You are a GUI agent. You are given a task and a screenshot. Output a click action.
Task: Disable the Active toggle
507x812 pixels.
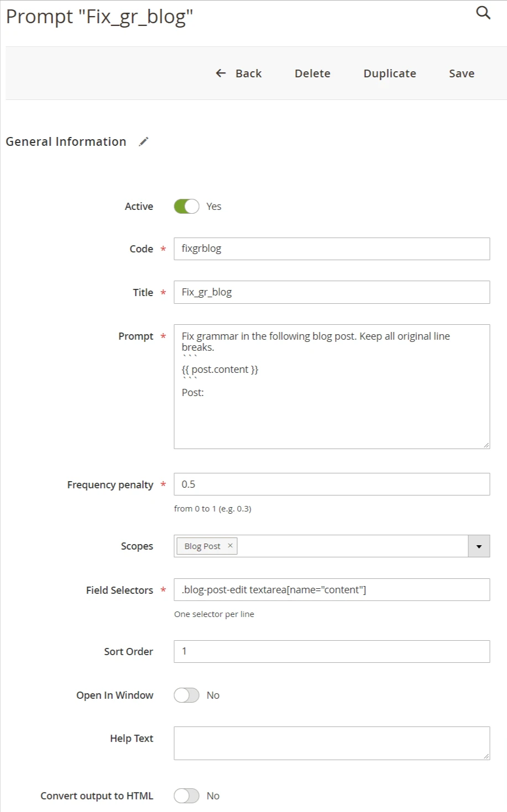(x=186, y=207)
